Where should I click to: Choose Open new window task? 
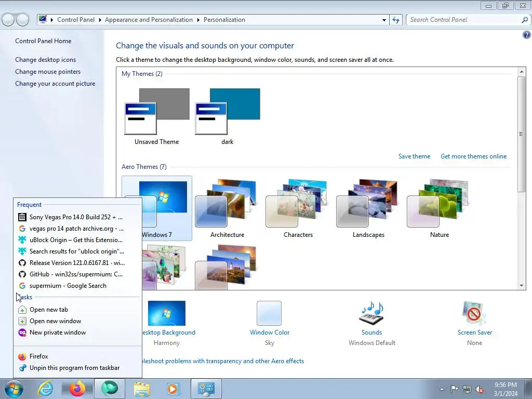click(78, 321)
